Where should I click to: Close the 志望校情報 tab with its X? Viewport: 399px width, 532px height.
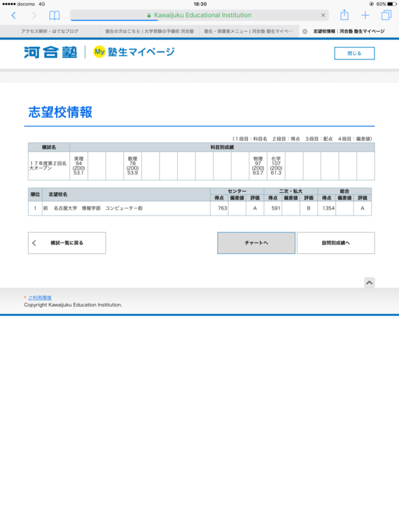pos(305,31)
